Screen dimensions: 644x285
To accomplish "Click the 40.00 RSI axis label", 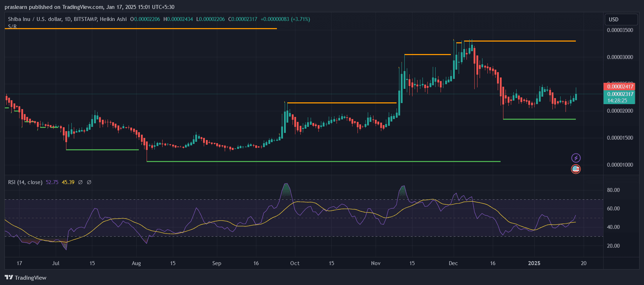I will pyautogui.click(x=613, y=227).
